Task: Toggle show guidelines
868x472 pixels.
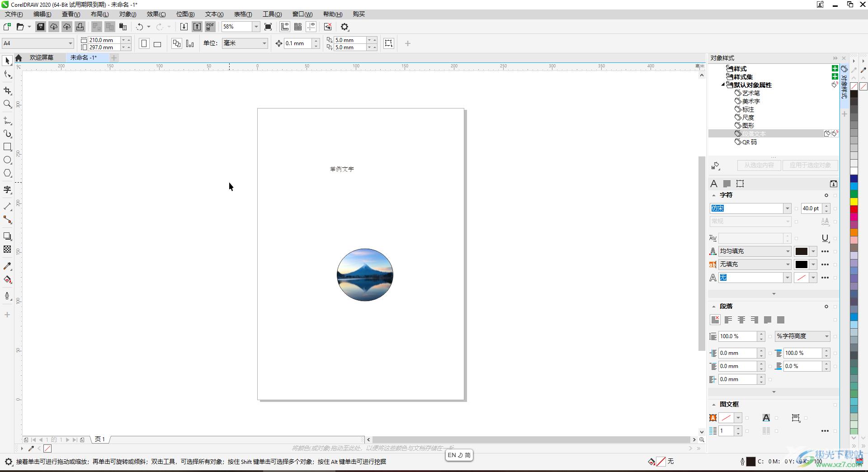Action: [x=311, y=27]
